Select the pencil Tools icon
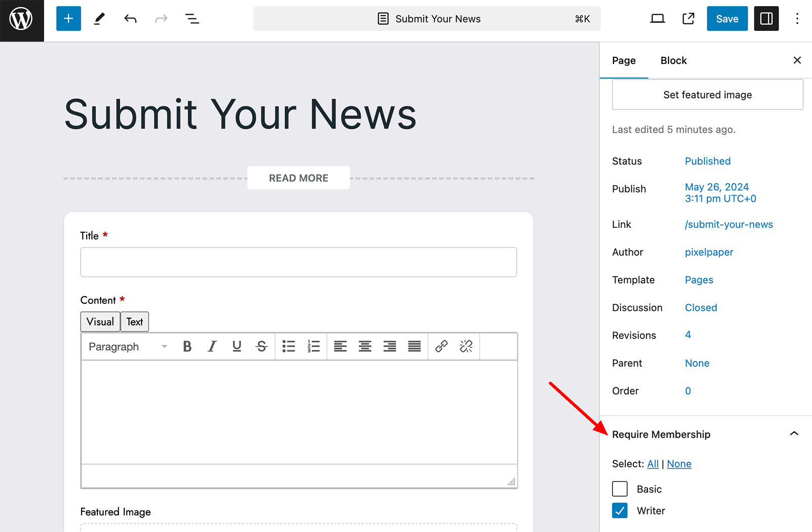 (x=99, y=19)
